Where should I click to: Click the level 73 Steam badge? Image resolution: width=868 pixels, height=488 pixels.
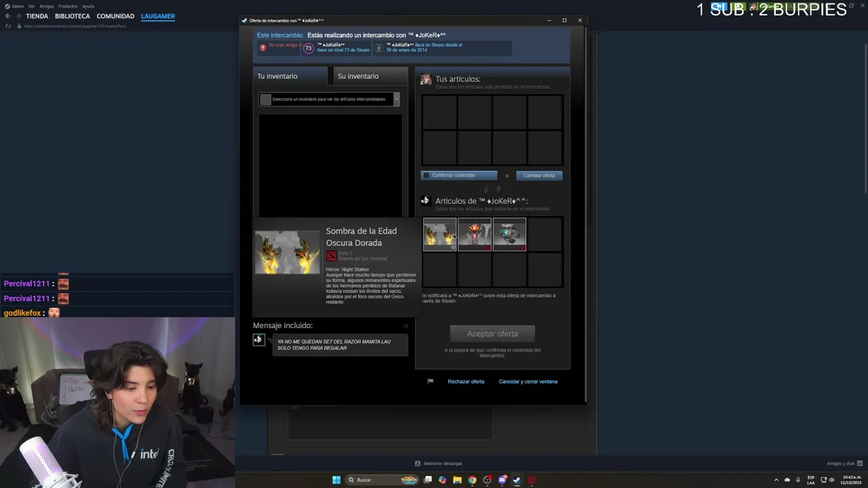tap(308, 48)
